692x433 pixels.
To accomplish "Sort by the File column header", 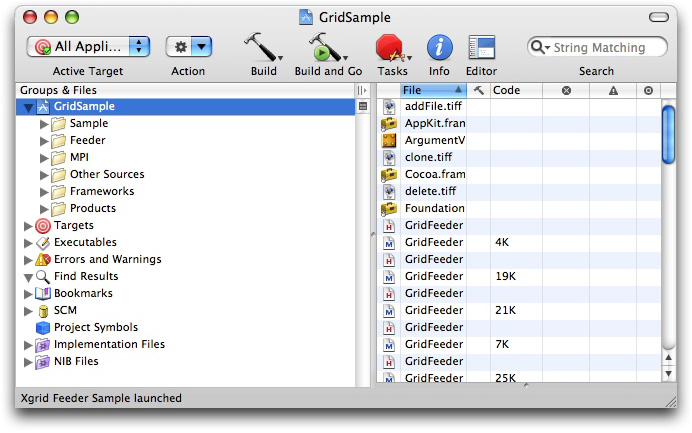I will (x=433, y=90).
